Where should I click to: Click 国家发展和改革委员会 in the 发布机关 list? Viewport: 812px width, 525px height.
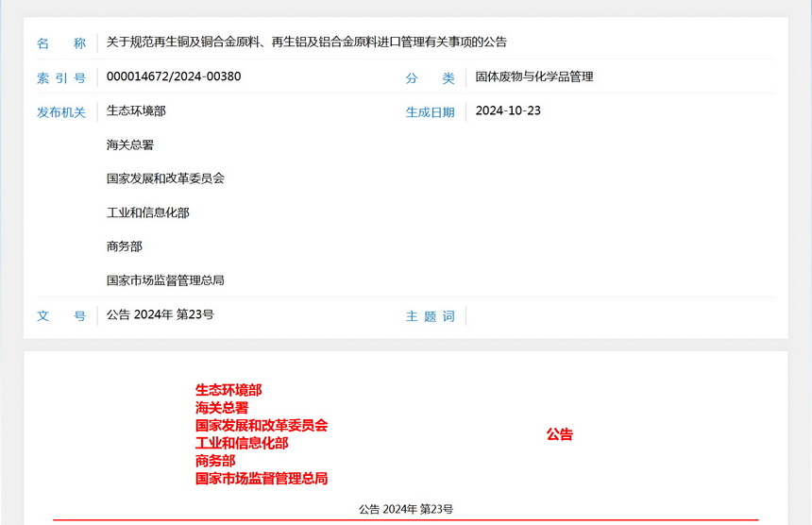[x=165, y=178]
